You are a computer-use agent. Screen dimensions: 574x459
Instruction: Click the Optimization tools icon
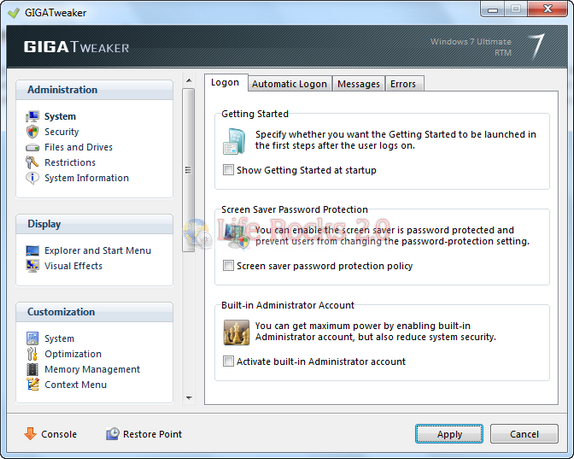click(32, 354)
